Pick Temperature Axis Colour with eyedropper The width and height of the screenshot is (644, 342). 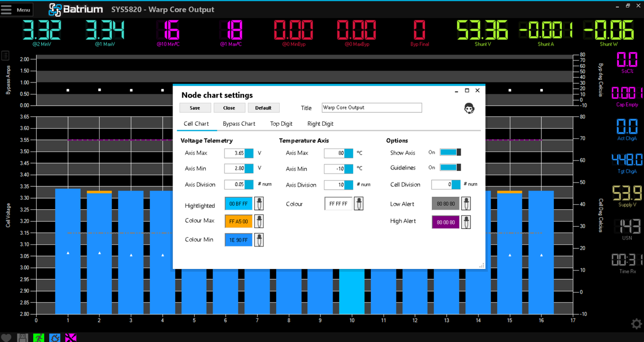(x=358, y=204)
